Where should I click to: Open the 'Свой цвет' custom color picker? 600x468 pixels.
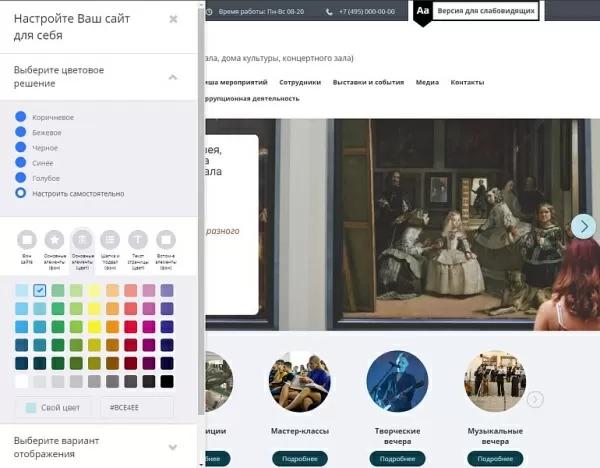53,408
